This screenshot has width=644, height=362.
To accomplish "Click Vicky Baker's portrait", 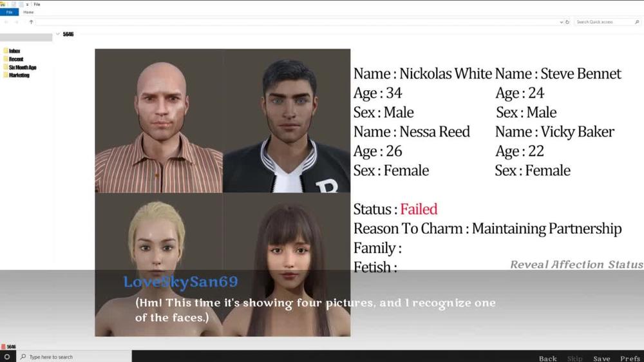I will pyautogui.click(x=287, y=265).
